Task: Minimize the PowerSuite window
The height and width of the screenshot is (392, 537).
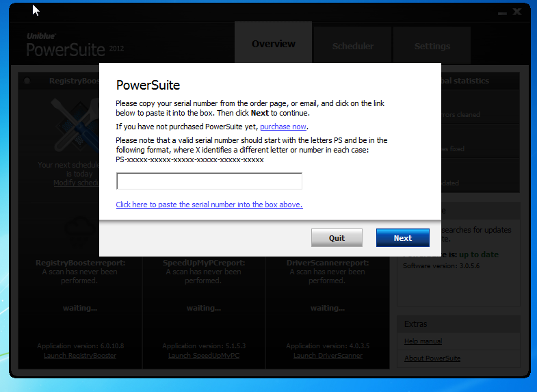Action: pos(502,13)
